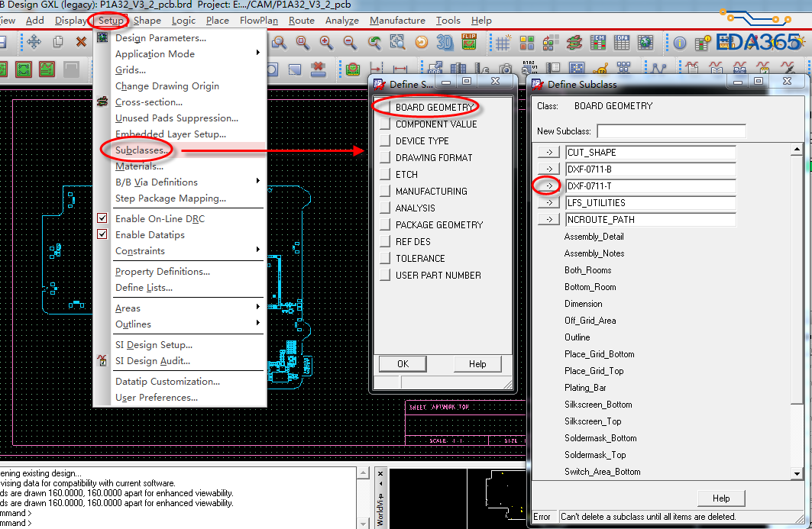Toggle Enable Datatips checkbox
This screenshot has width=812, height=529.
(102, 234)
